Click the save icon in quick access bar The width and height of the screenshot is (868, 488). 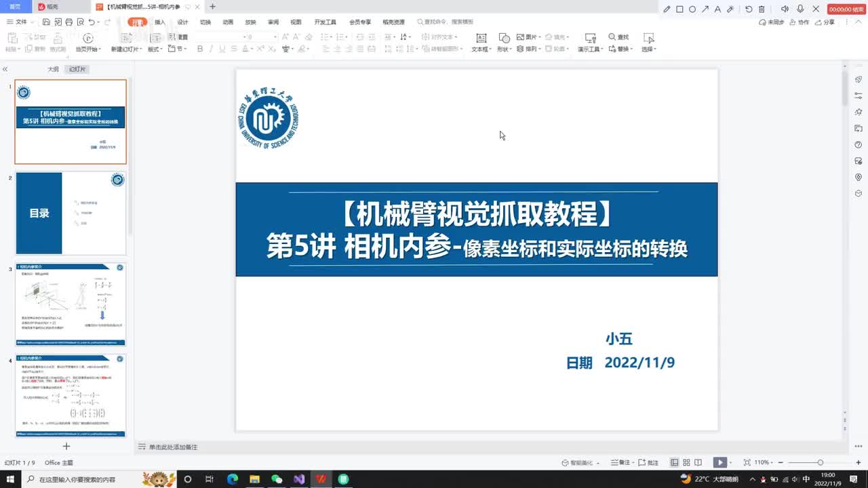coord(46,22)
